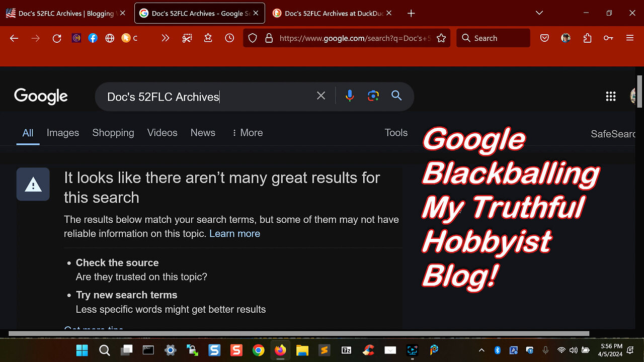View site security padlock info
Viewport: 644px width, 362px height.
(269, 38)
